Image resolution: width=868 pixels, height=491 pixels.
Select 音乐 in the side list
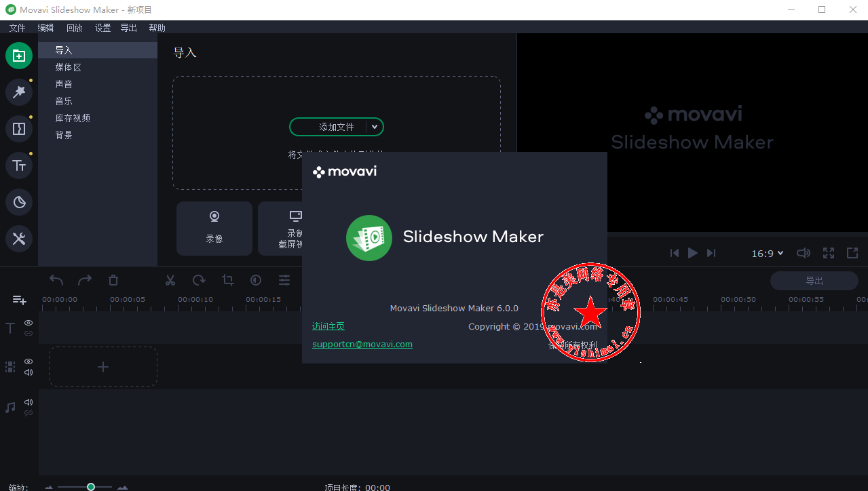(98, 101)
